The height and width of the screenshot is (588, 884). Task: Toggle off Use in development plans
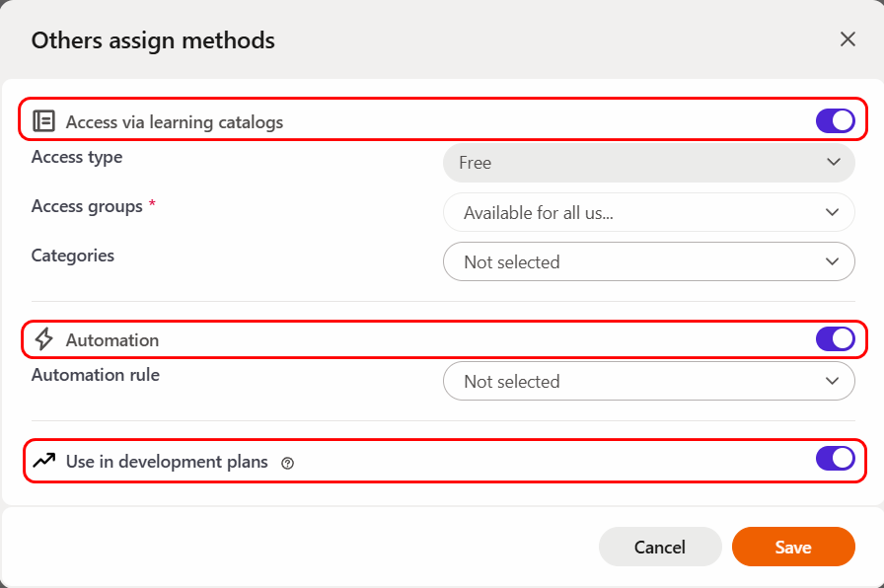(835, 459)
